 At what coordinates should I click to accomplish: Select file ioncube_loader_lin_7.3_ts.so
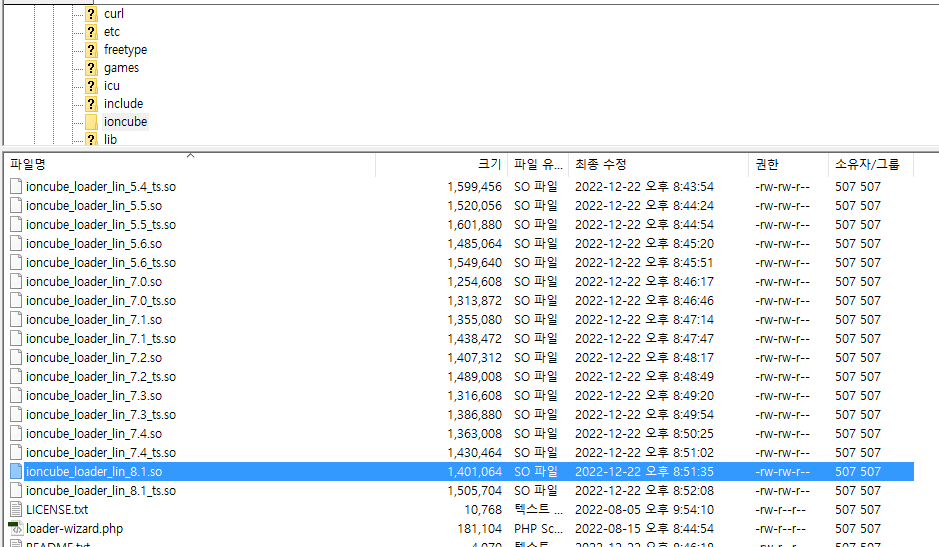pyautogui.click(x=101, y=415)
